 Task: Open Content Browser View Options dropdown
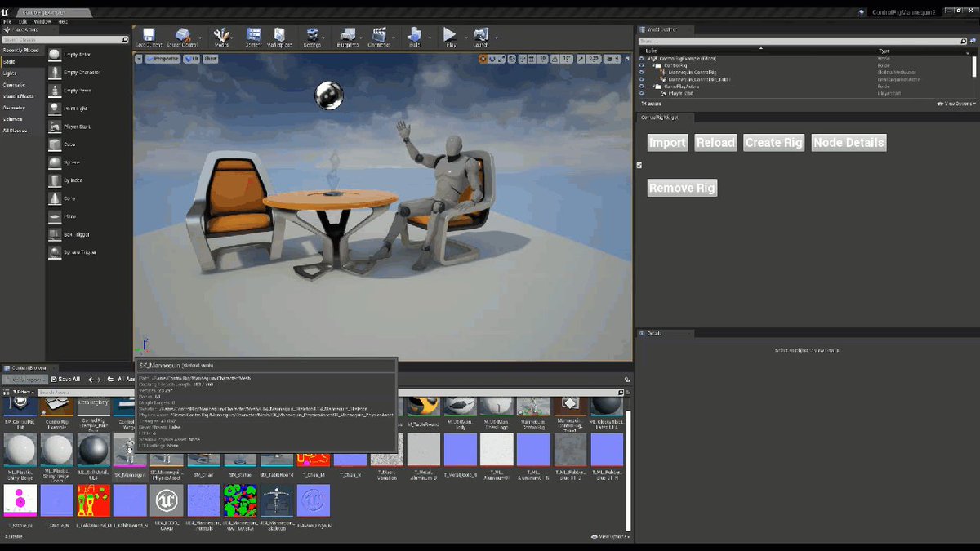(x=611, y=536)
